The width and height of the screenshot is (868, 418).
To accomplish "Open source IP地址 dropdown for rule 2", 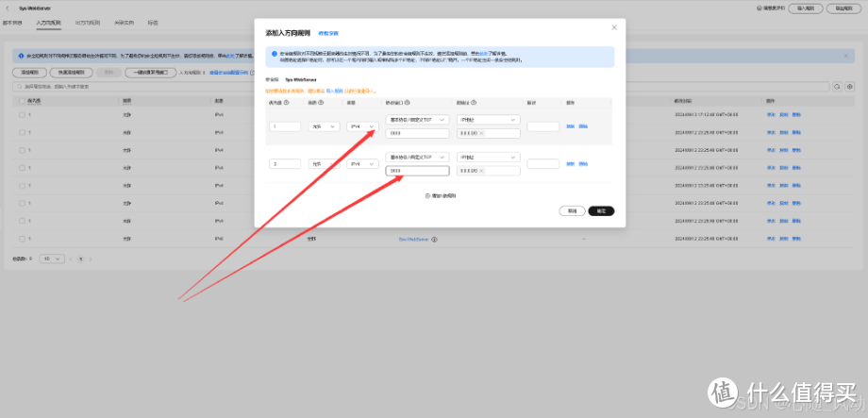I will tap(489, 157).
